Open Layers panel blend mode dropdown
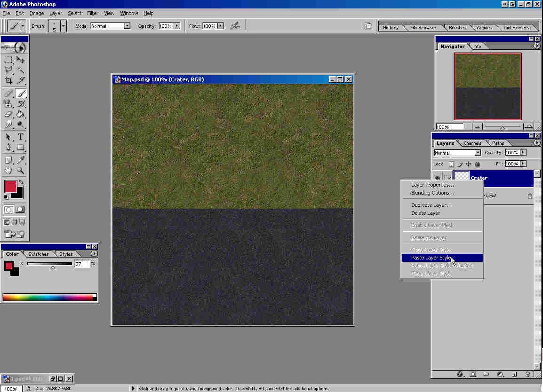Viewport: 543px width, 392px height. click(478, 153)
